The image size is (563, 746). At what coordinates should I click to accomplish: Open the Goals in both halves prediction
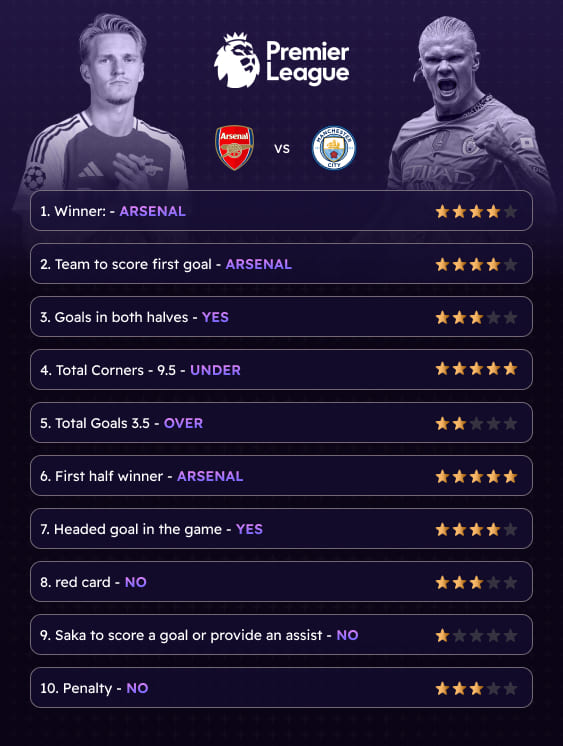point(281,317)
